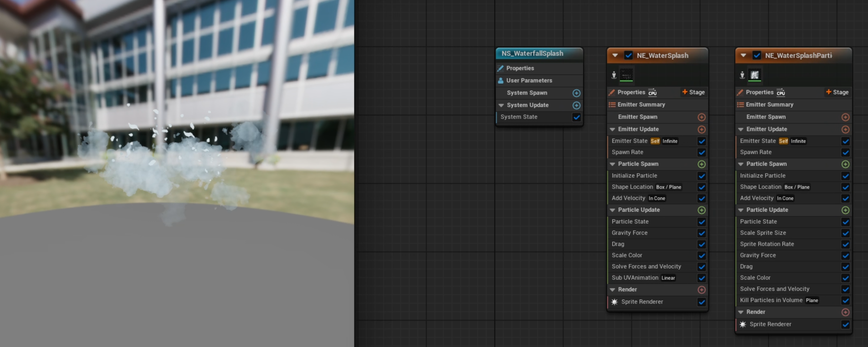Click the CPU sim target icon on NE_WaterSplash
The width and height of the screenshot is (868, 347).
652,93
